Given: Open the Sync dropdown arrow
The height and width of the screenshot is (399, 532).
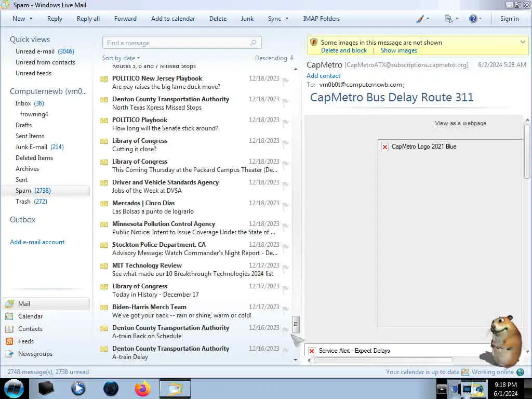Looking at the screenshot, I should point(287,19).
